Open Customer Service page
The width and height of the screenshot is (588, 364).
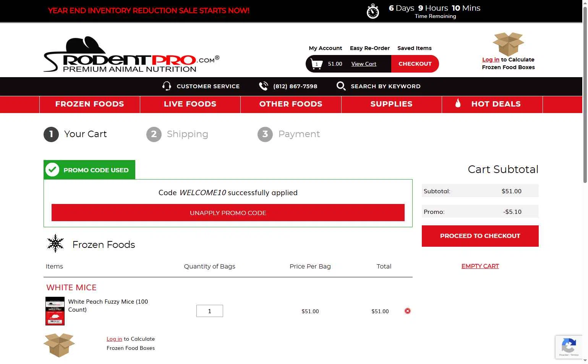pos(208,86)
